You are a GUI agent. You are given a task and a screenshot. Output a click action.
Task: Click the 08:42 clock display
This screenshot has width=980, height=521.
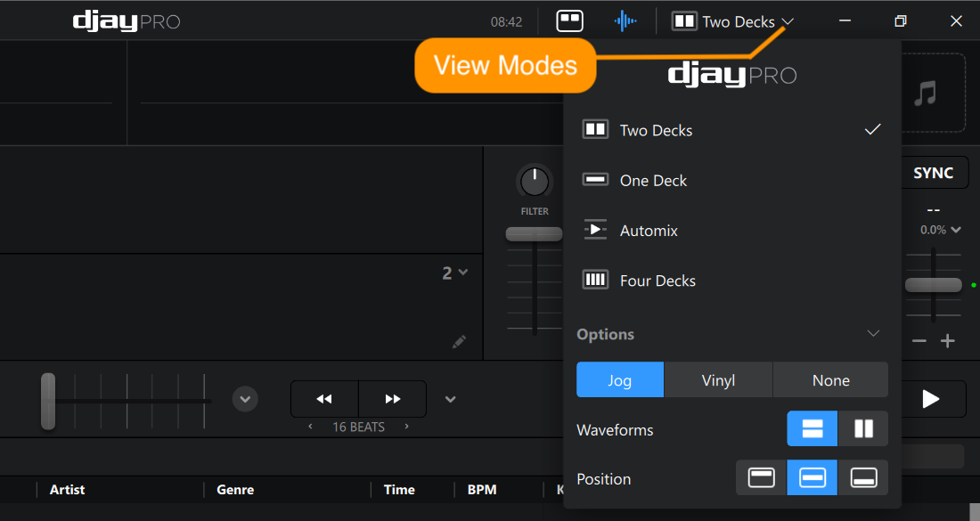[x=506, y=22]
